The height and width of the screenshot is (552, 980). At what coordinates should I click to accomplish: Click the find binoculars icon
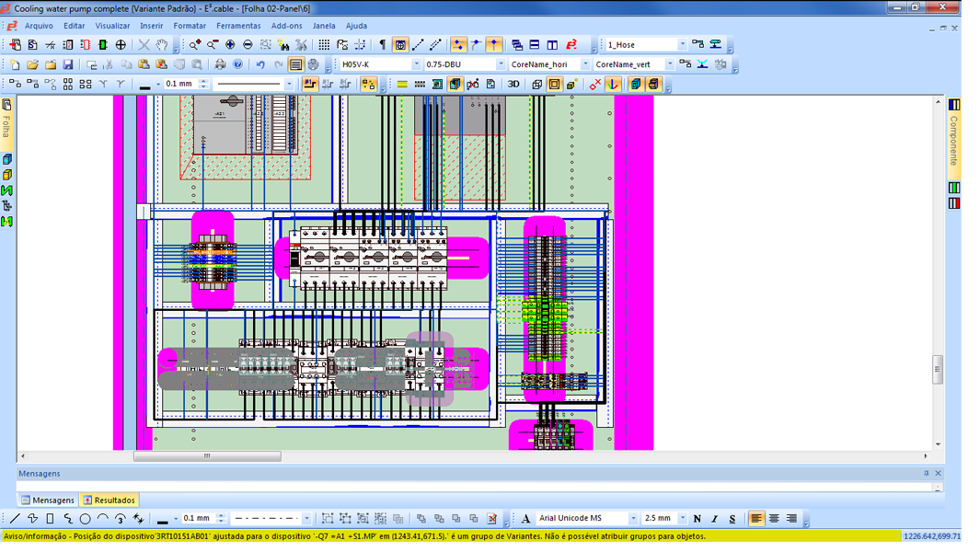click(x=283, y=44)
